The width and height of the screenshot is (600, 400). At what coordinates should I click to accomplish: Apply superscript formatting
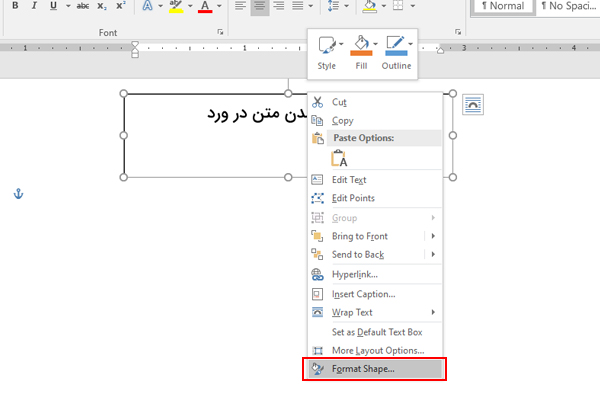120,6
